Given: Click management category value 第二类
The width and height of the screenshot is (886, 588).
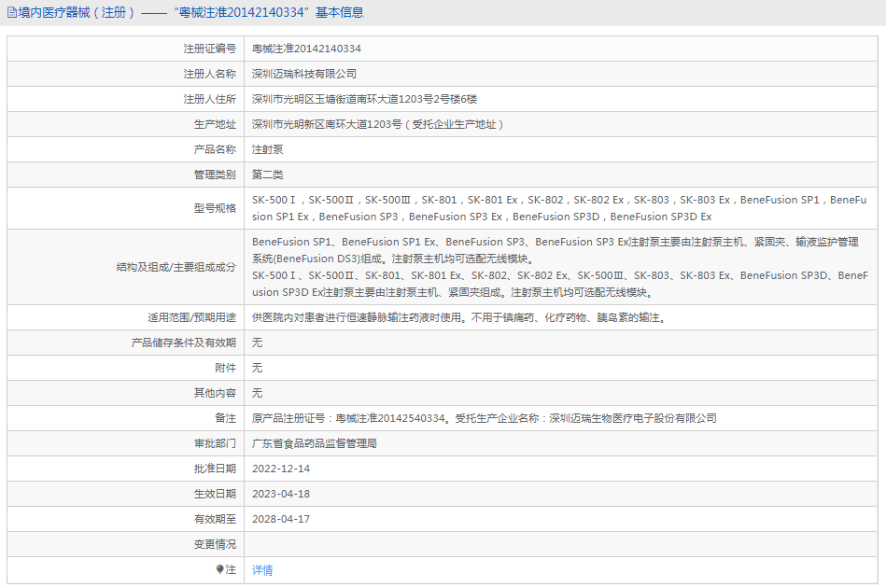Looking at the screenshot, I should [x=268, y=175].
